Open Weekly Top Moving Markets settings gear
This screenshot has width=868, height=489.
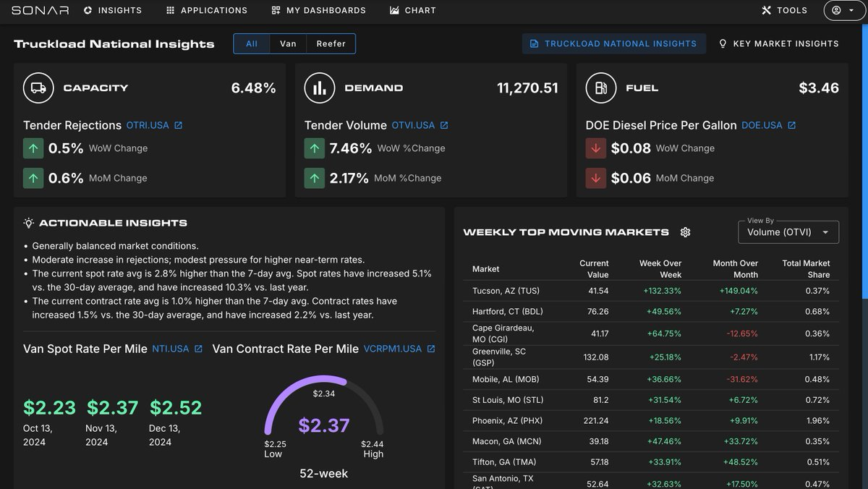(x=685, y=232)
